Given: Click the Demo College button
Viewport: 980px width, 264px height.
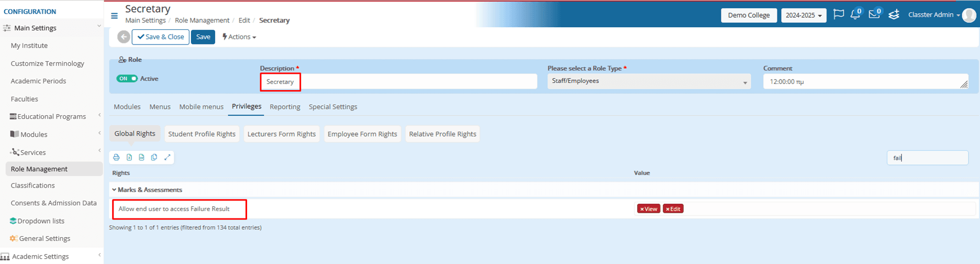Looking at the screenshot, I should click(x=749, y=15).
